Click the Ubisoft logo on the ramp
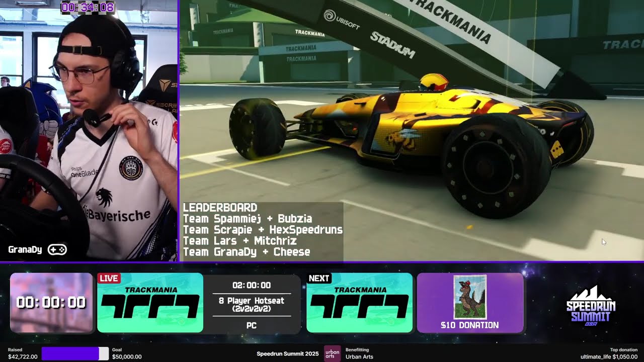Image resolution: width=644 pixels, height=362 pixels. pos(342,19)
